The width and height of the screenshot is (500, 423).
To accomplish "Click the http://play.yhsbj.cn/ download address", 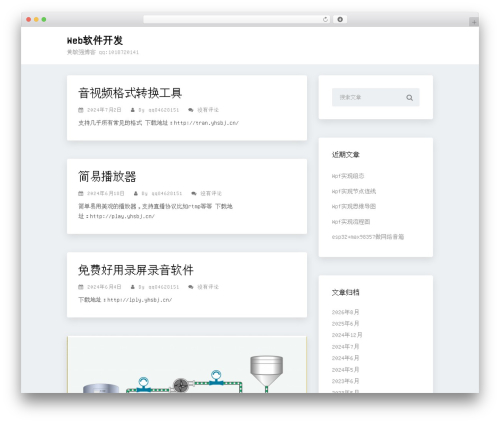I will click(122, 216).
